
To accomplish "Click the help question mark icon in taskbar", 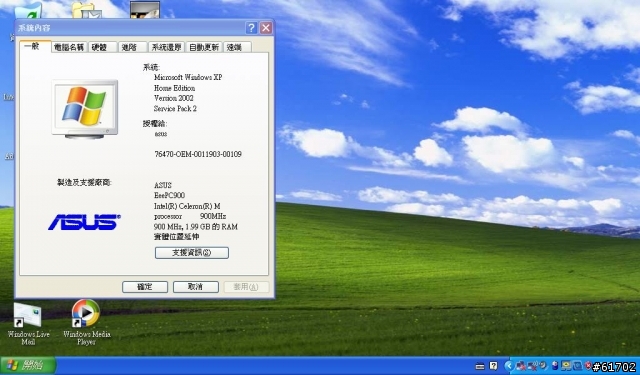I will 493,366.
